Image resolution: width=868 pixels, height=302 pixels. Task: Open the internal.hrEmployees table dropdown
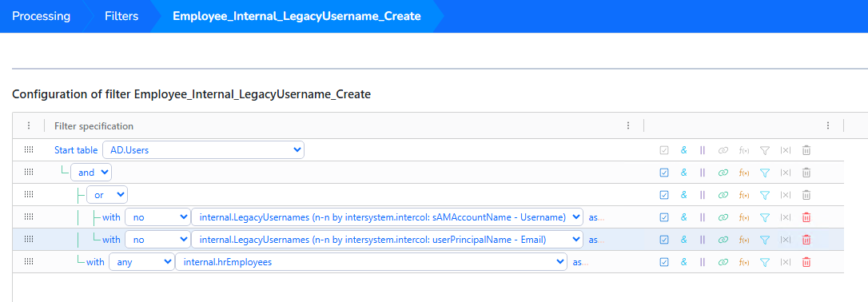coord(371,262)
